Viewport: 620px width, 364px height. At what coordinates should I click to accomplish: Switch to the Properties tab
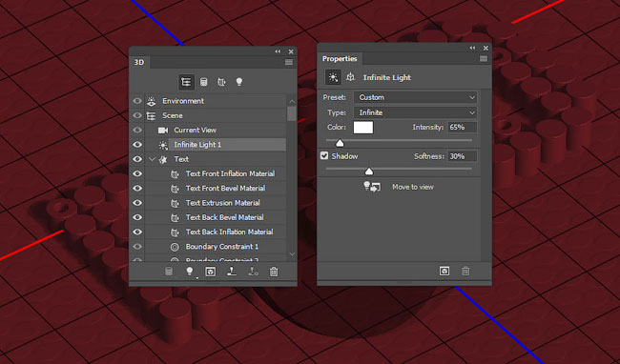pos(340,58)
